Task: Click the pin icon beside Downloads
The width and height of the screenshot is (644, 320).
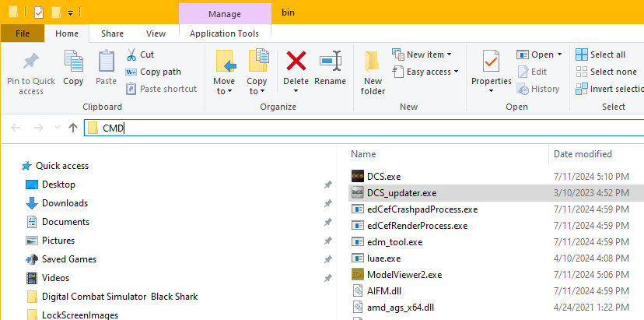Action: point(327,203)
